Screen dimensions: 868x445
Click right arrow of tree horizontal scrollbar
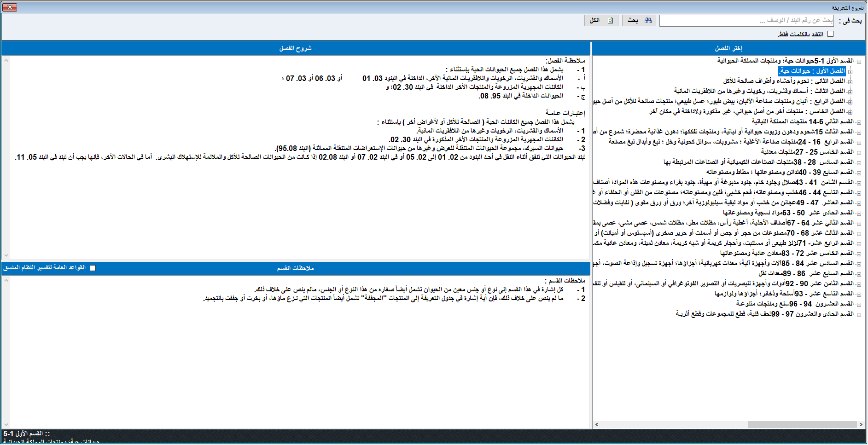point(861,424)
